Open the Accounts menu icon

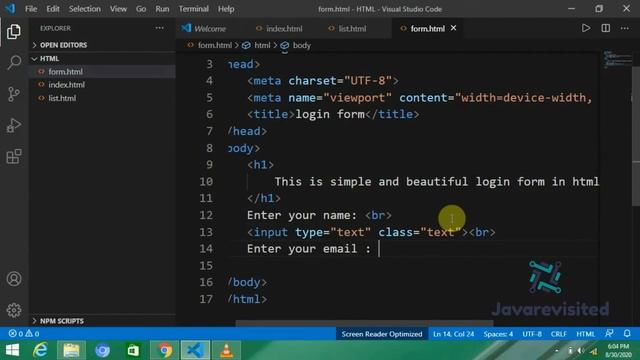coord(14,279)
